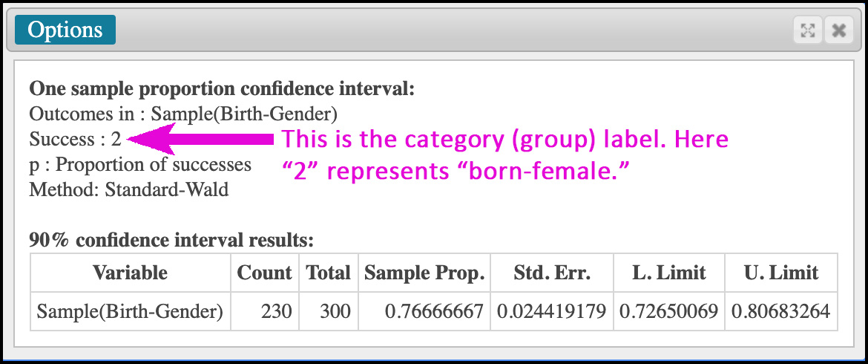The width and height of the screenshot is (868, 364).
Task: Select the Count column header
Action: click(265, 273)
